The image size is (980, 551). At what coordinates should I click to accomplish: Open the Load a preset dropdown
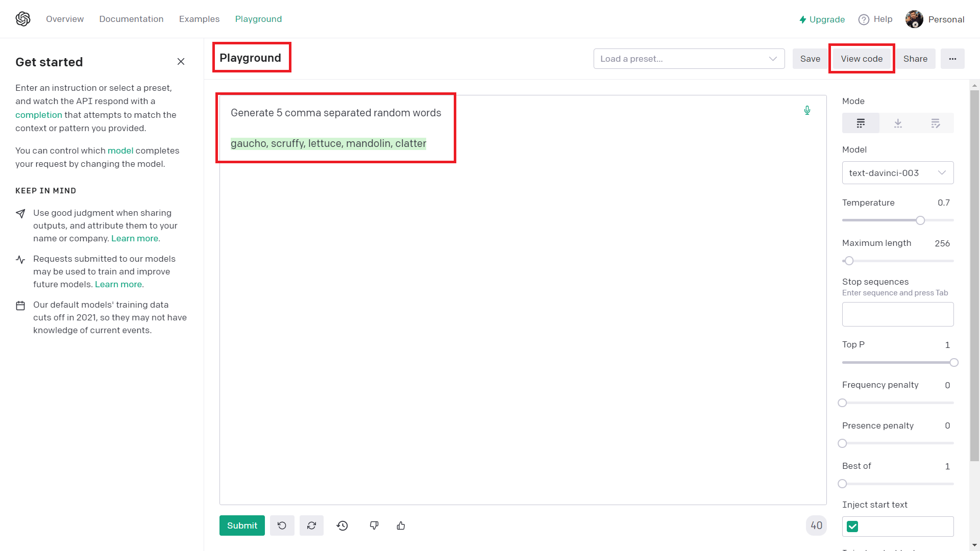689,59
